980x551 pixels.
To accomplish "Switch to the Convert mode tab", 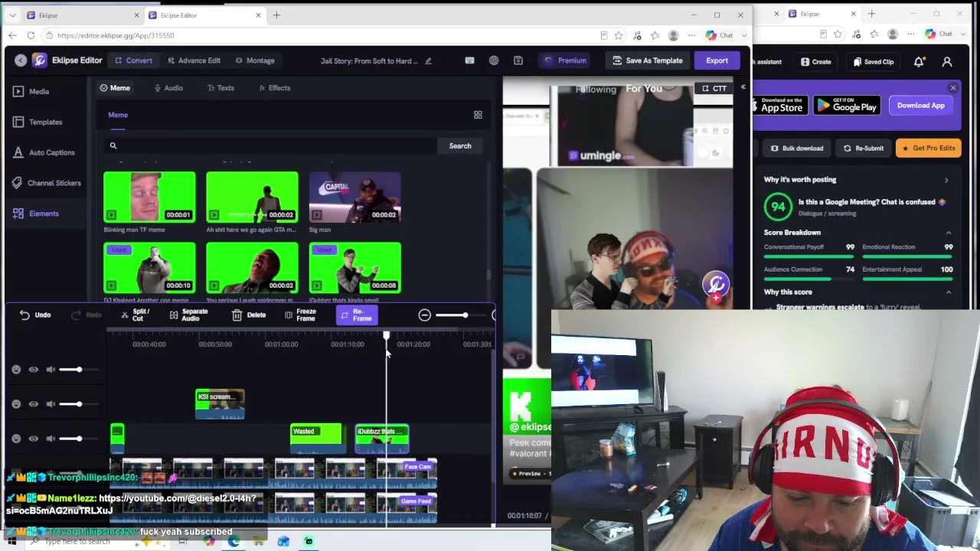I will pyautogui.click(x=134, y=60).
